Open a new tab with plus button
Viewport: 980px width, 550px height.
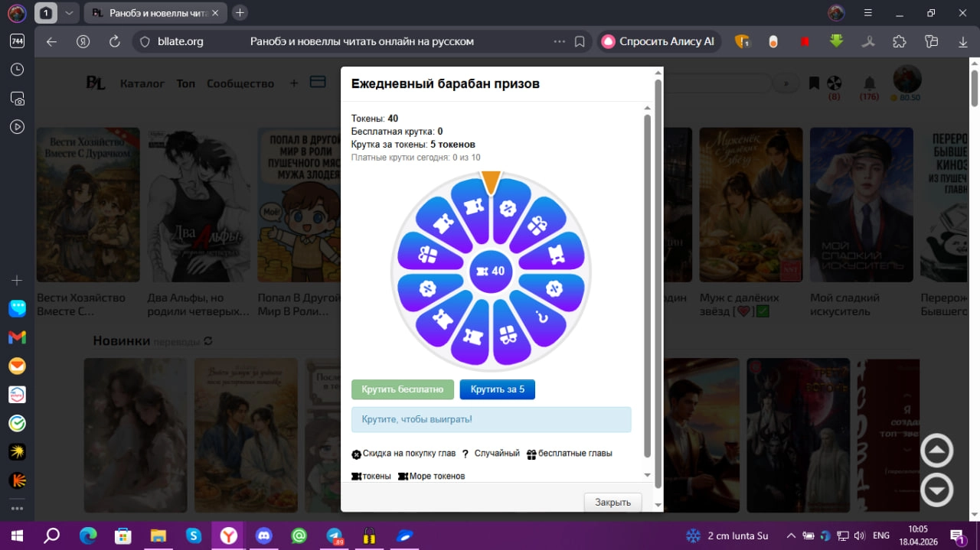(x=240, y=13)
